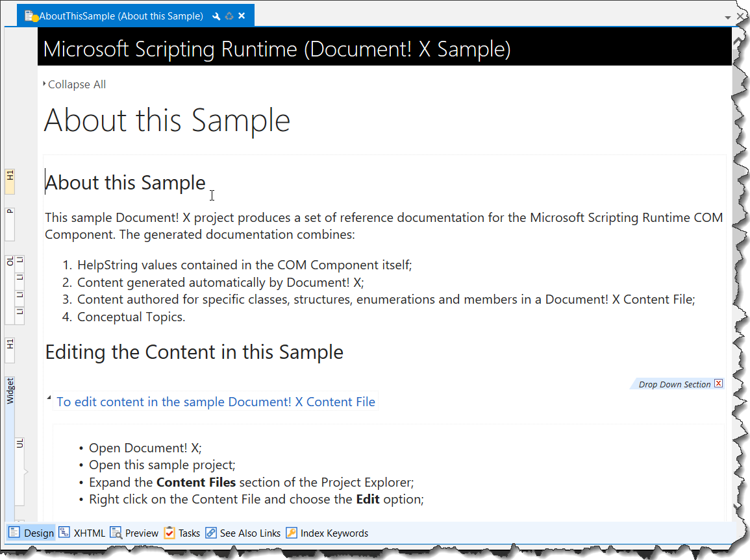Viewport: 750px width, 560px height.
Task: Click the Tasks checkmark icon
Action: (169, 532)
